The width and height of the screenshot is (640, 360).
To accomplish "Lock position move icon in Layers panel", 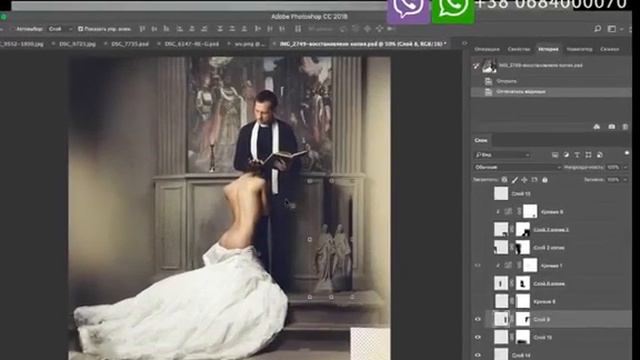I will point(524,180).
